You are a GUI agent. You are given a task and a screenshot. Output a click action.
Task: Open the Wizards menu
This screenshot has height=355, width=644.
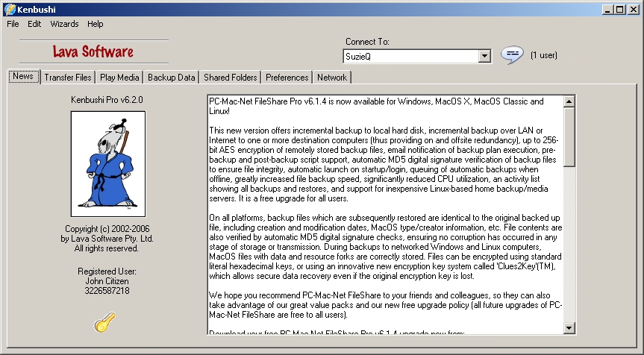[64, 24]
